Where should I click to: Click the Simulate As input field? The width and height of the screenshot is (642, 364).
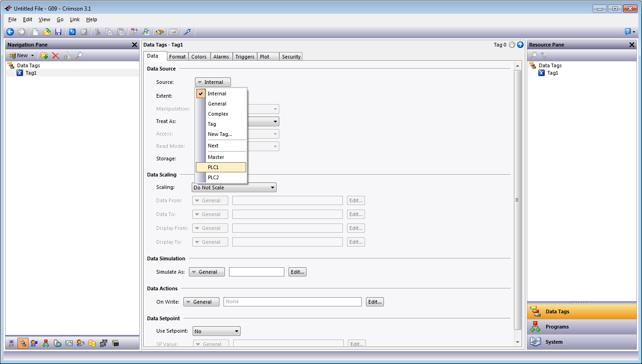257,272
